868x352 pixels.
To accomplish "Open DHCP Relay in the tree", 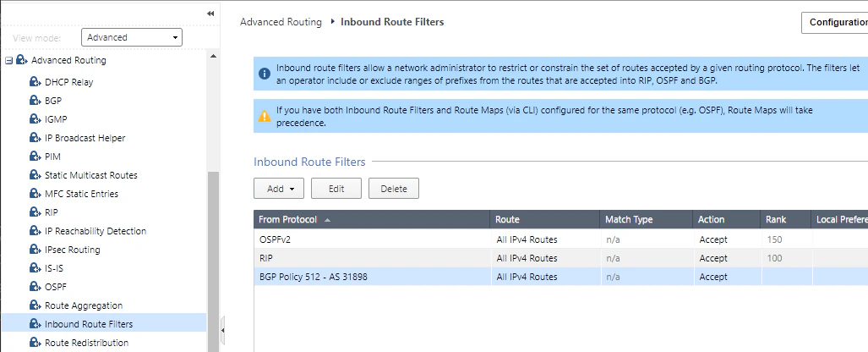I will pyautogui.click(x=68, y=82).
